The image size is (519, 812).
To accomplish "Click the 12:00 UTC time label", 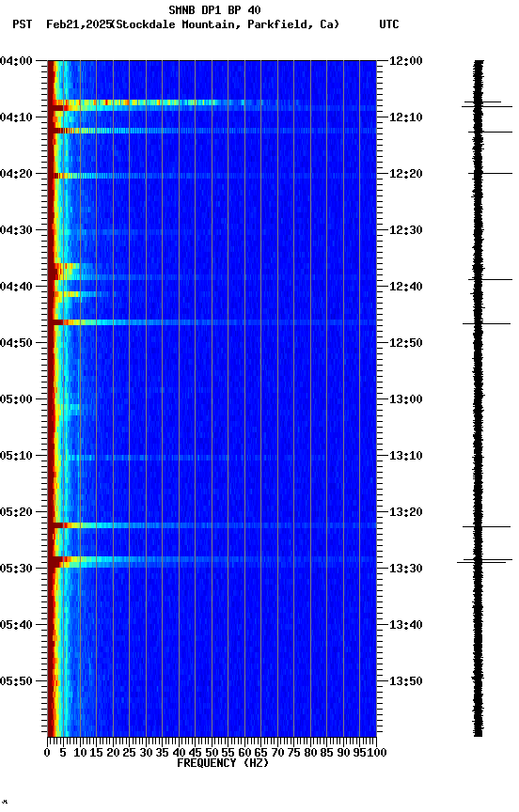I will coord(406,61).
